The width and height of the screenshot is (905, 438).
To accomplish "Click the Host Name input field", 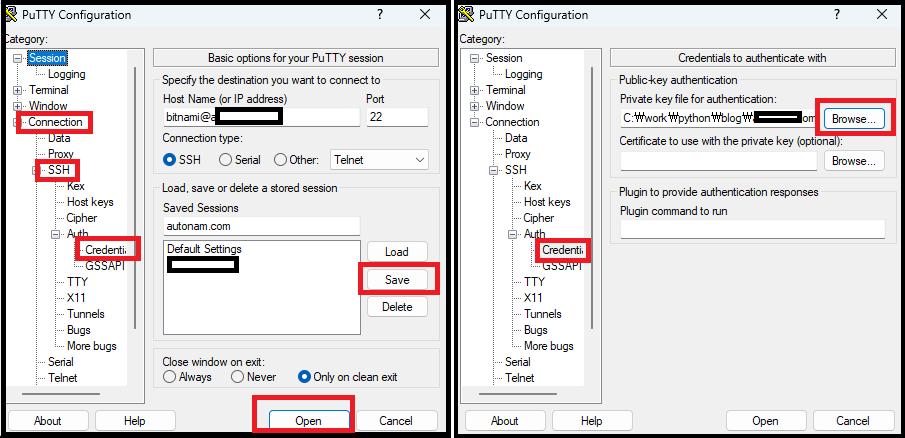I will click(x=261, y=117).
